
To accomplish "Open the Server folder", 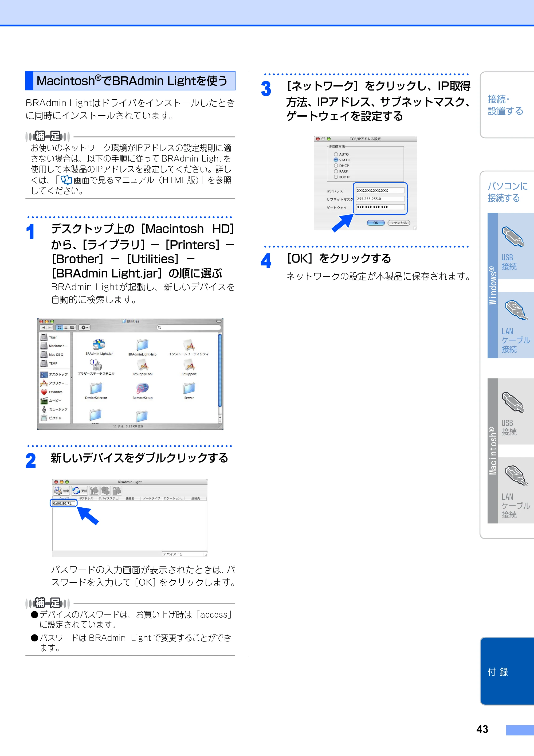I will (x=189, y=391).
